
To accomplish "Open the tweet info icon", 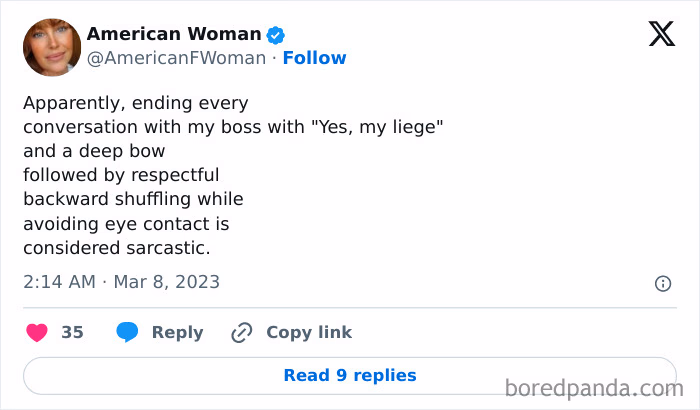I will click(662, 284).
